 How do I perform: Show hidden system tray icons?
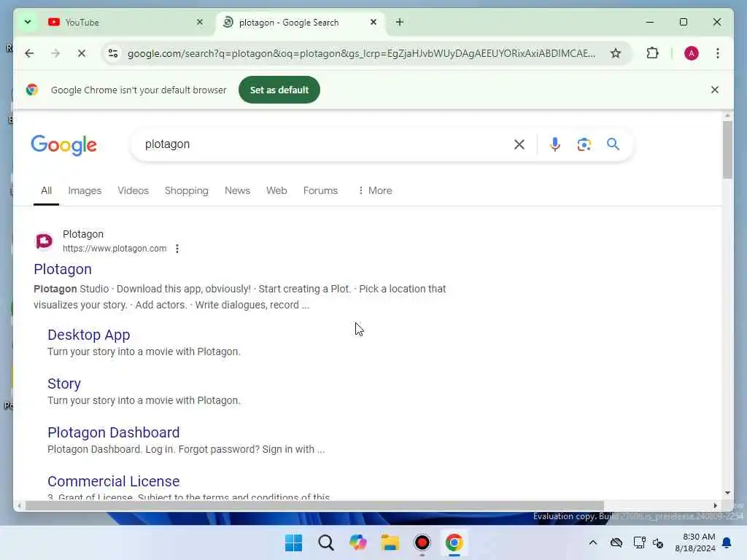coord(592,542)
